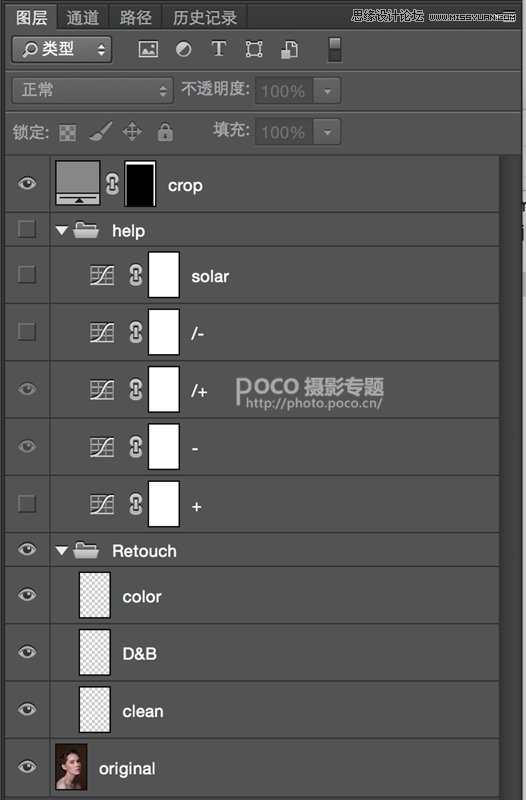This screenshot has width=526, height=800.
Task: Hide the crop layer
Action: pos(27,183)
